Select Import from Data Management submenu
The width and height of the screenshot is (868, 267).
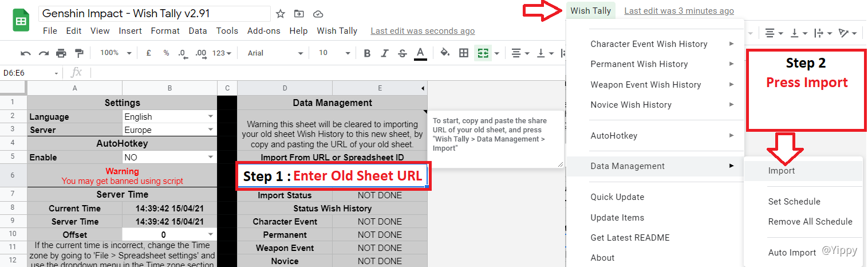click(782, 171)
